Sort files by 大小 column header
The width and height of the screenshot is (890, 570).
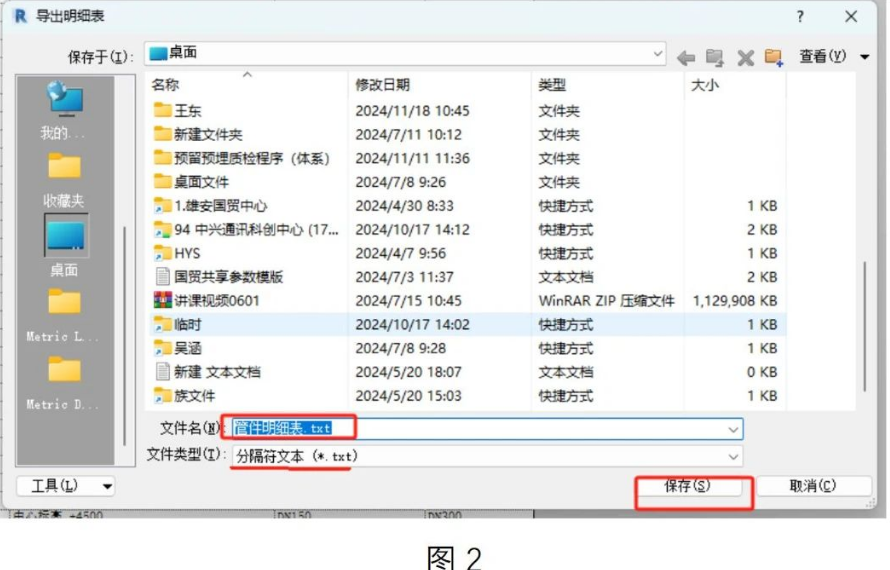coord(736,85)
